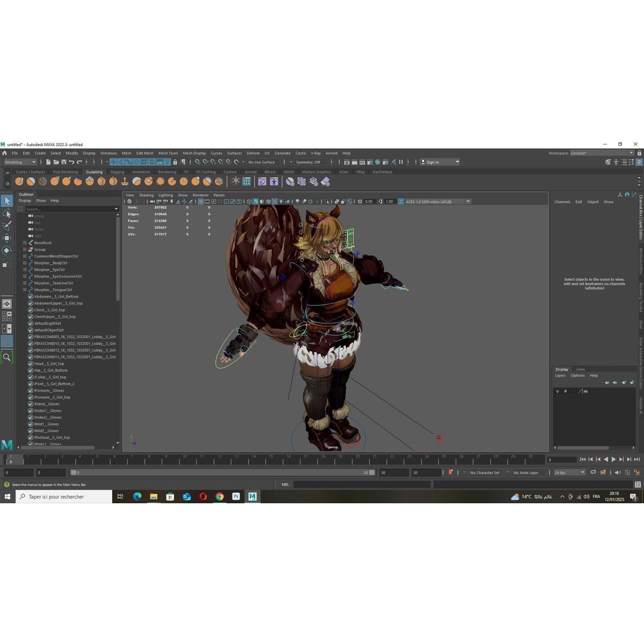
Task: Open the Outliner search magnifier tool
Action: tap(7, 357)
